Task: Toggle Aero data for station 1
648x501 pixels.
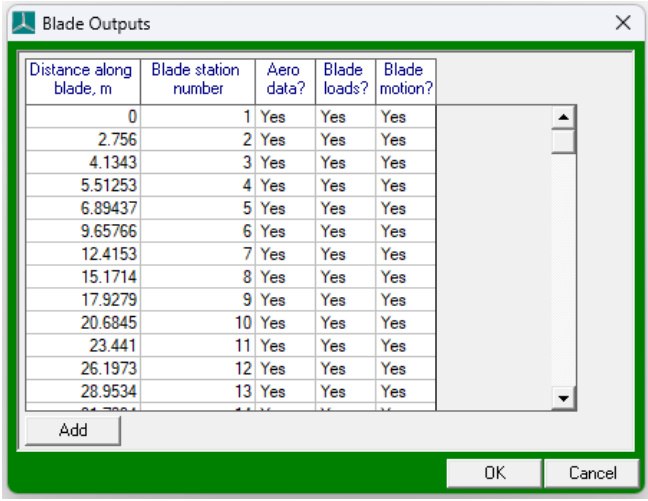Action: (285, 117)
